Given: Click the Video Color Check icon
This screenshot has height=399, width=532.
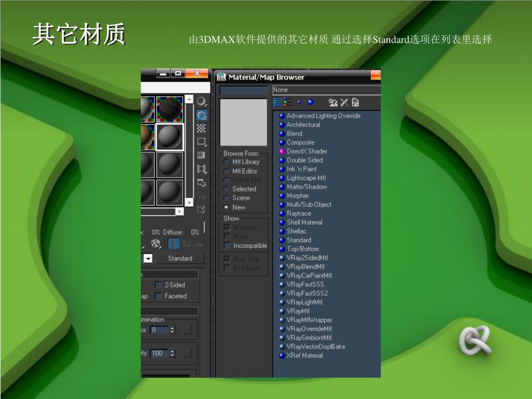Looking at the screenshot, I should [201, 155].
